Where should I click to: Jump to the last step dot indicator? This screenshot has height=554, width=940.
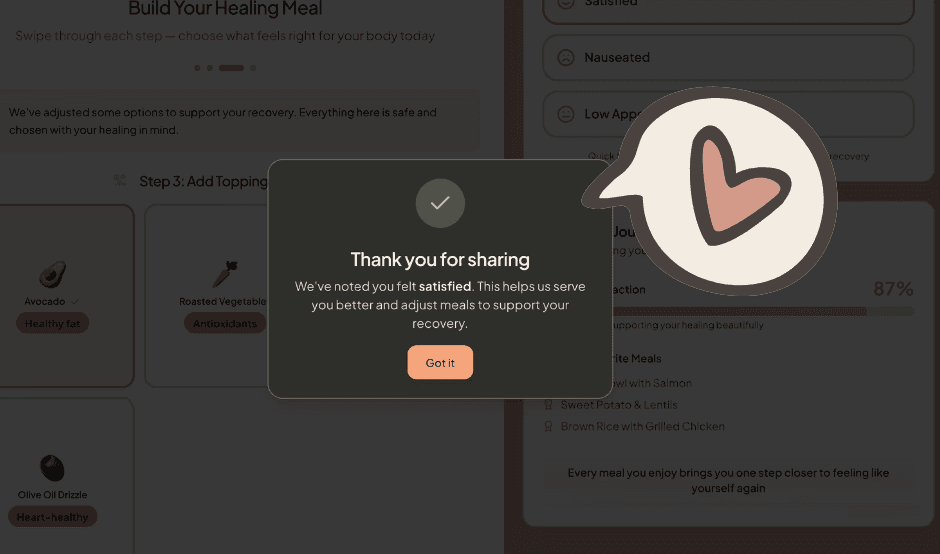point(253,68)
